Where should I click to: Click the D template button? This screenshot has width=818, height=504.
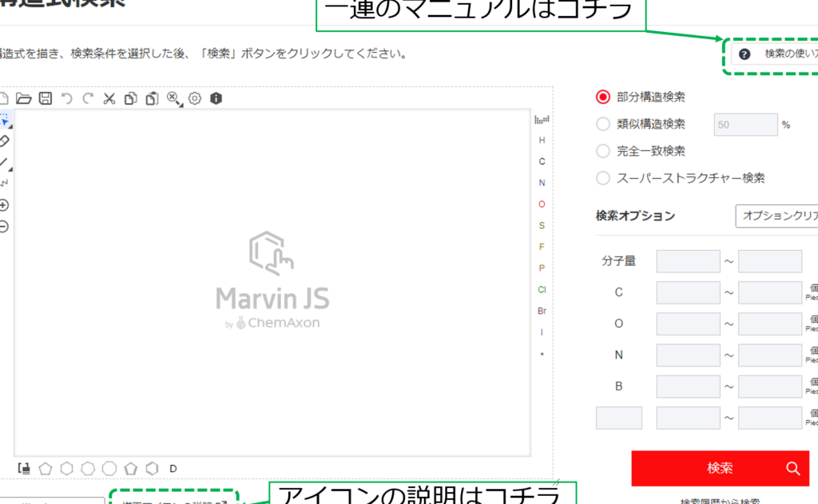pos(173,469)
